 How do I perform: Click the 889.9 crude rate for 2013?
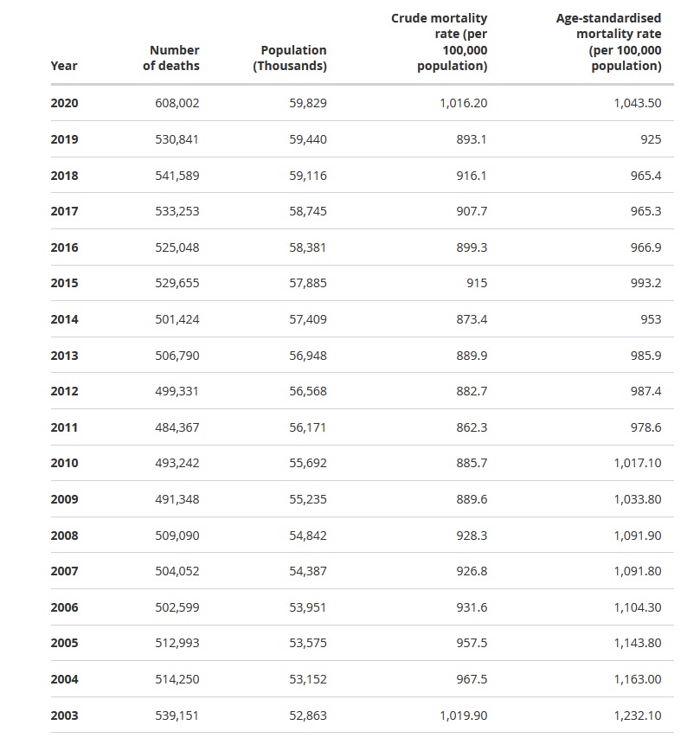472,356
